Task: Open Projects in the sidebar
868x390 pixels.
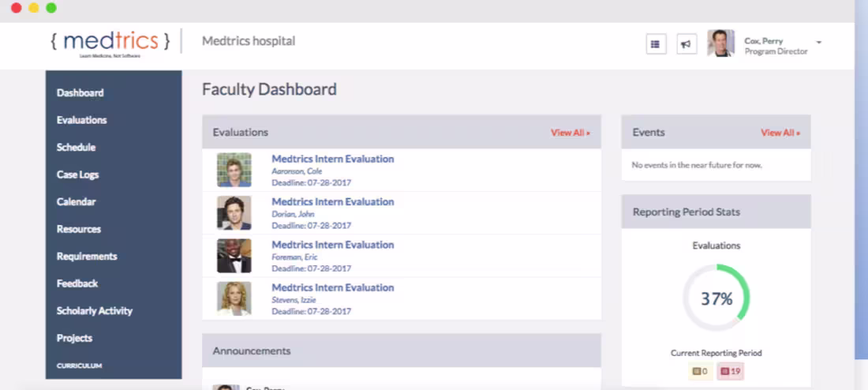Action: [74, 338]
